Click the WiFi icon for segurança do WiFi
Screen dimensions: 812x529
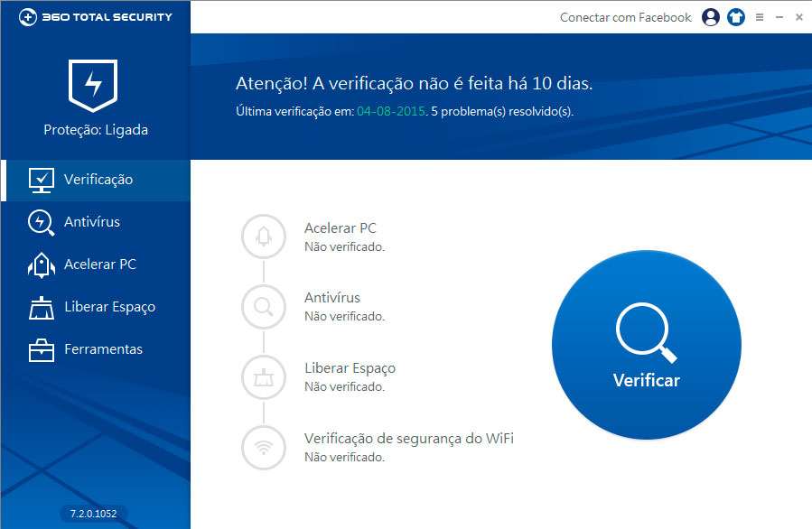tap(263, 448)
